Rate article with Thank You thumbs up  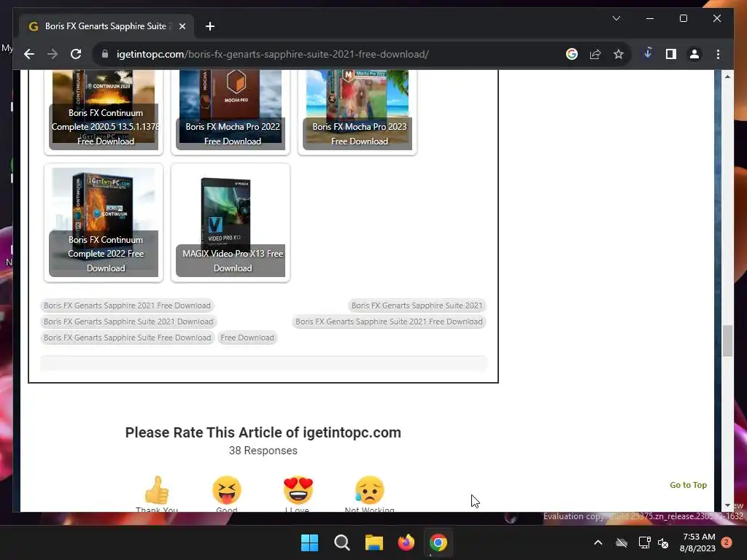pos(157,491)
